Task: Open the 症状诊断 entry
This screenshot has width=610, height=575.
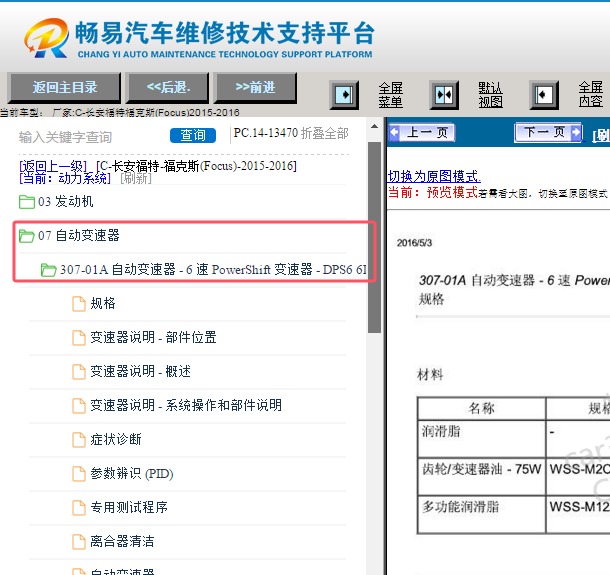Action: [x=116, y=440]
